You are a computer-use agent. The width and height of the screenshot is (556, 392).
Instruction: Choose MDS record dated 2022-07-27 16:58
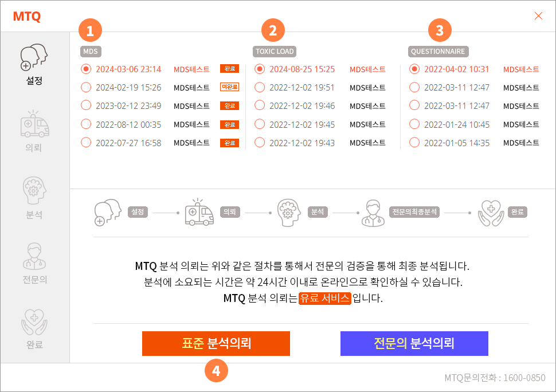point(86,143)
